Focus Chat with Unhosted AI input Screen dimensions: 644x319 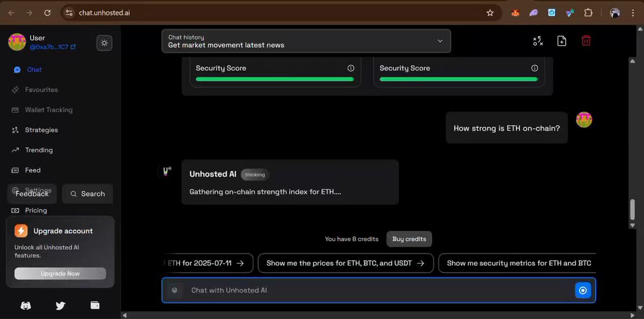tap(378, 290)
